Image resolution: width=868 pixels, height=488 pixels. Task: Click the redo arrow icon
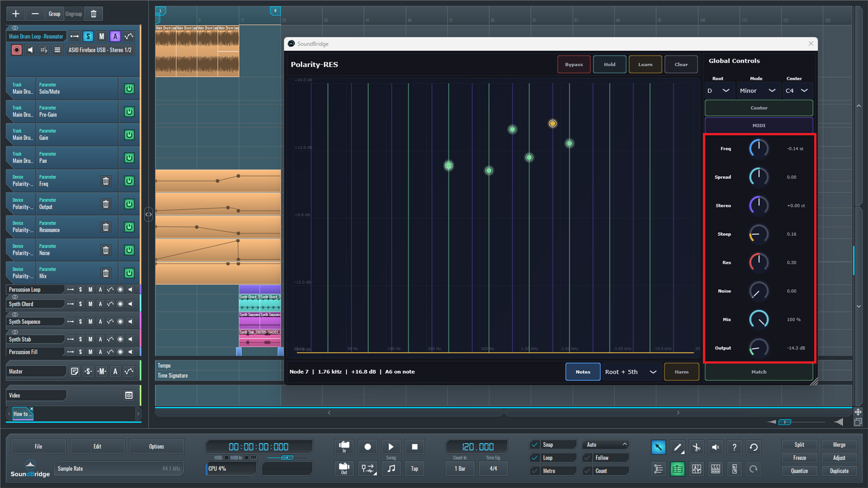[x=754, y=469]
